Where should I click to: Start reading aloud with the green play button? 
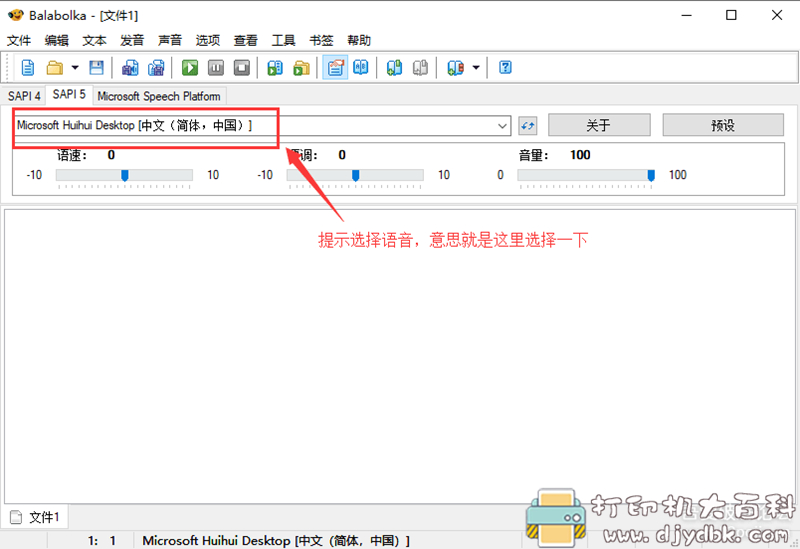(x=190, y=67)
